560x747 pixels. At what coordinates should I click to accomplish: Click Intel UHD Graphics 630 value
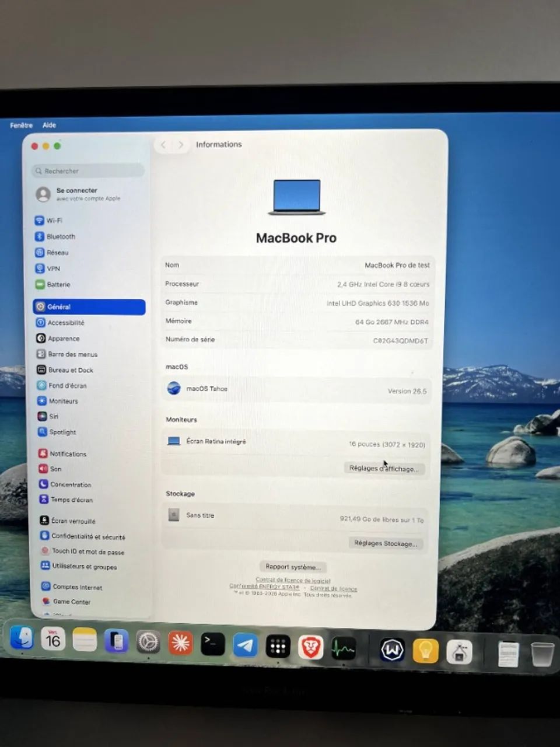378,303
